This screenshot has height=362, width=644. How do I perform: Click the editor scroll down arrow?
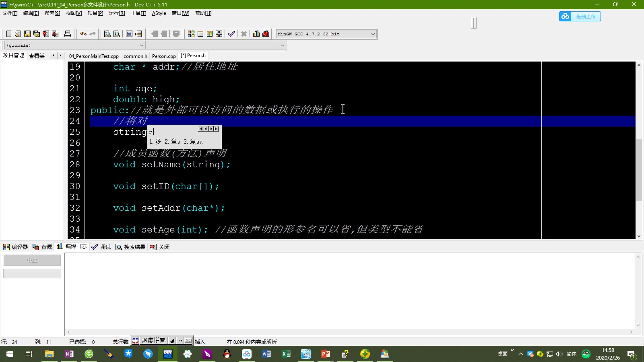[x=639, y=236]
